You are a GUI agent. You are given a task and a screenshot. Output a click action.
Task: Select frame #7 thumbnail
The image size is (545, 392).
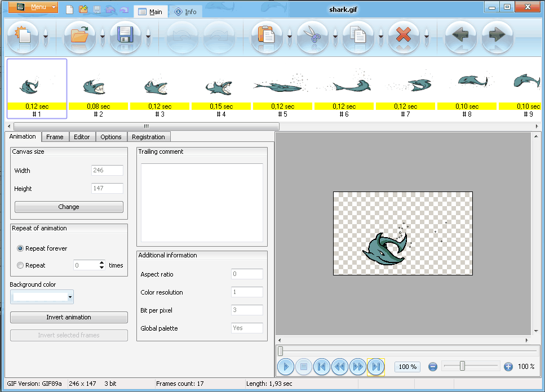click(x=406, y=88)
